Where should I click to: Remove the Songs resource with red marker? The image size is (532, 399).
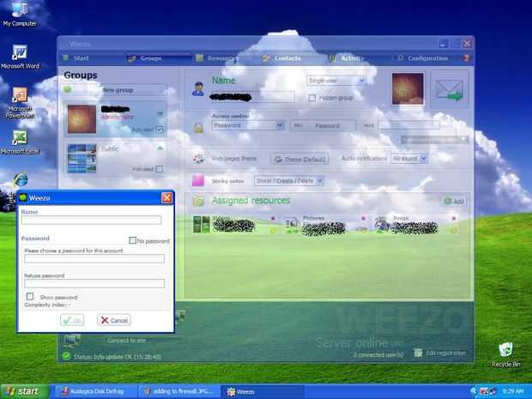point(454,218)
